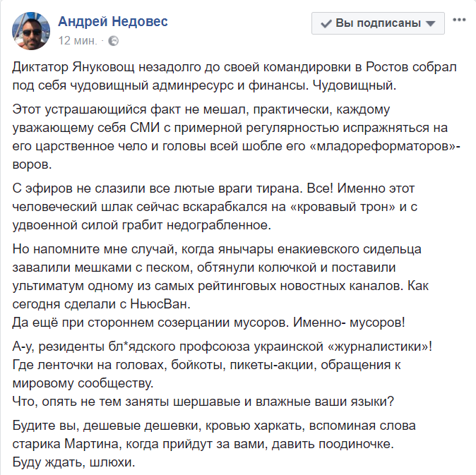This screenshot has width=476, height=475.
Task: Open the author name link "Андрей Недовес"
Action: coord(113,21)
